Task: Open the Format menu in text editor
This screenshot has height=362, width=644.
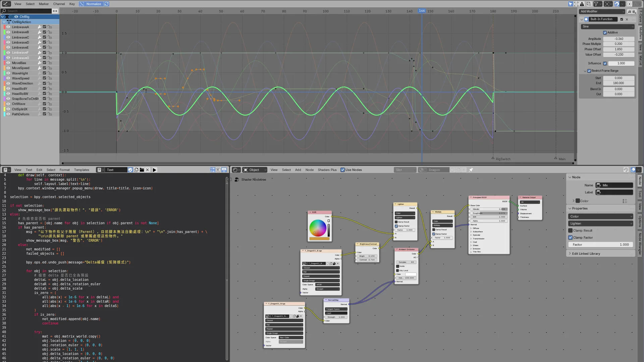Action: click(65, 170)
